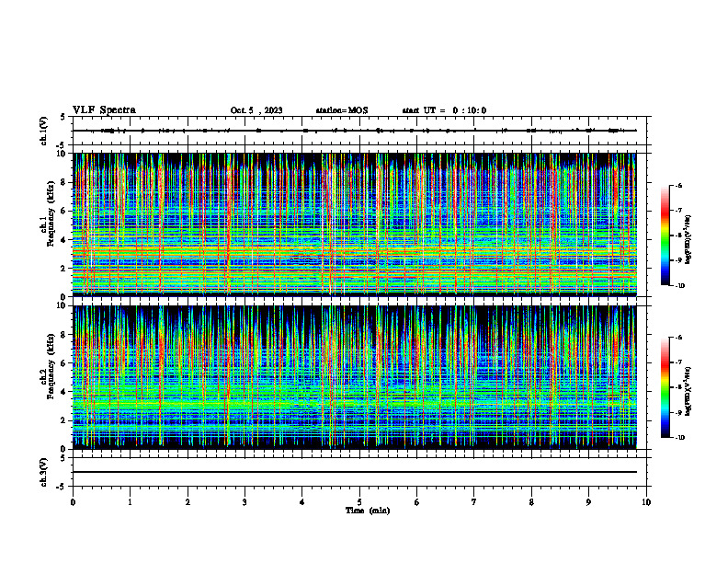728x563 pixels.
Task: Click the -8 label on ch.2 color bar
Action: coord(678,387)
